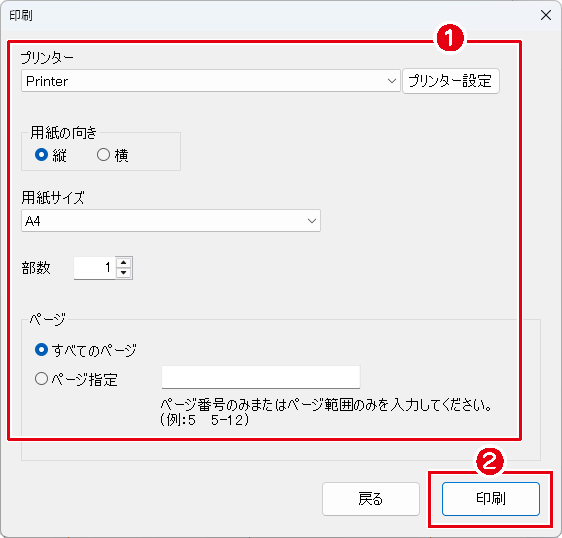Click the A4 paper size chevron

(312, 221)
